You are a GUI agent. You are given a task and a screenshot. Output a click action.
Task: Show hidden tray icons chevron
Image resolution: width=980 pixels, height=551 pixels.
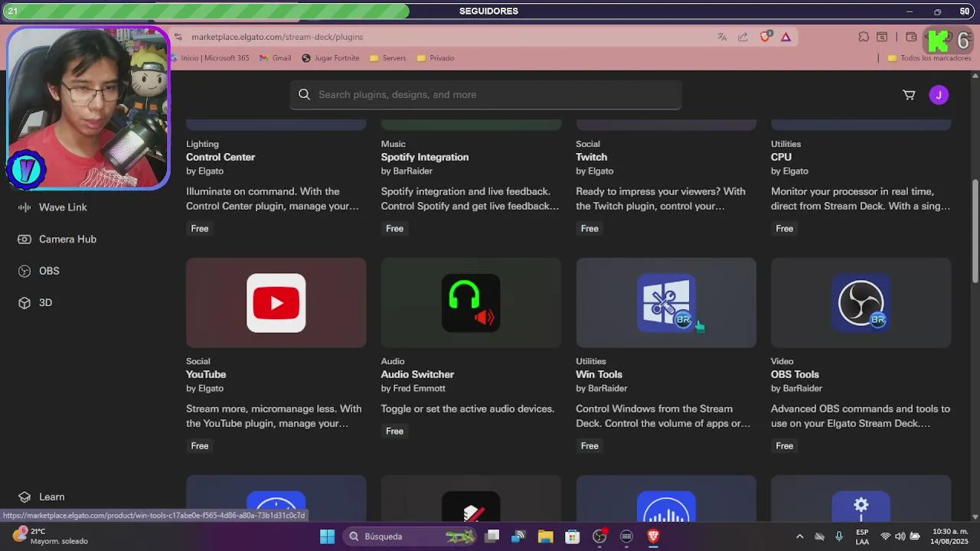pyautogui.click(x=799, y=536)
